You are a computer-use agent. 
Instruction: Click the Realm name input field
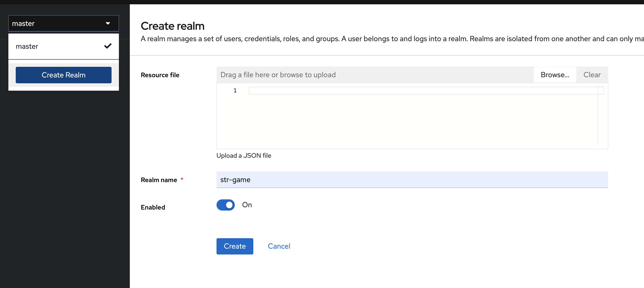(x=412, y=179)
